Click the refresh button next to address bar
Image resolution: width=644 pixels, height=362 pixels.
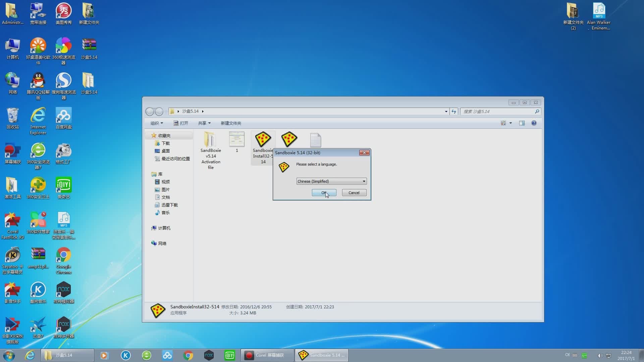coord(454,111)
